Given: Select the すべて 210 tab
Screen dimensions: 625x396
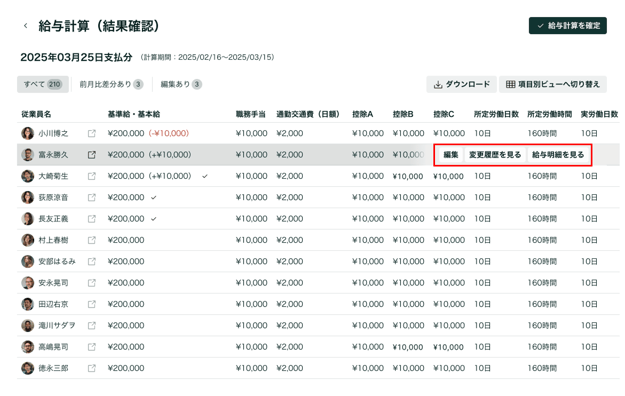Looking at the screenshot, I should point(43,85).
